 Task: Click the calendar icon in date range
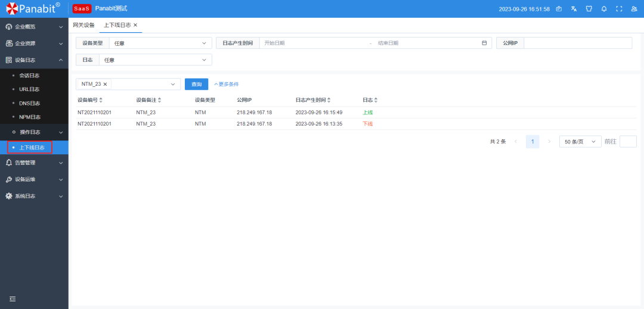(484, 43)
